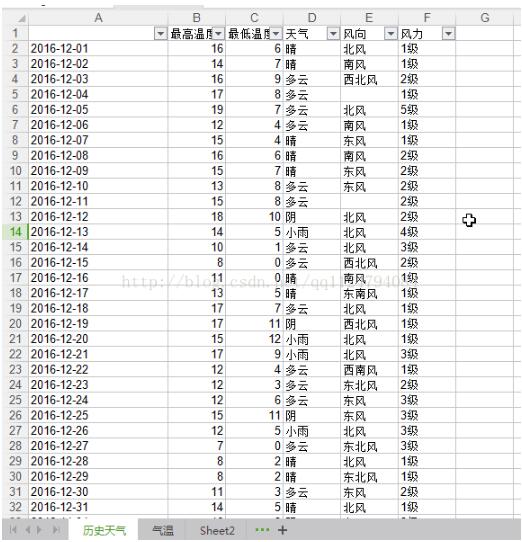Click the empty wind direction cell for 2016-12-04
Image resolution: width=522 pixels, height=542 pixels.
pos(369,94)
